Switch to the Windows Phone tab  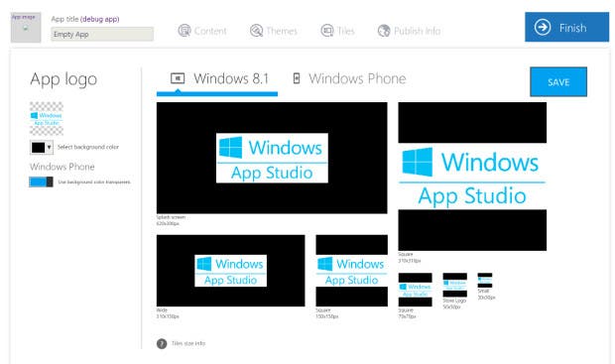(349, 78)
